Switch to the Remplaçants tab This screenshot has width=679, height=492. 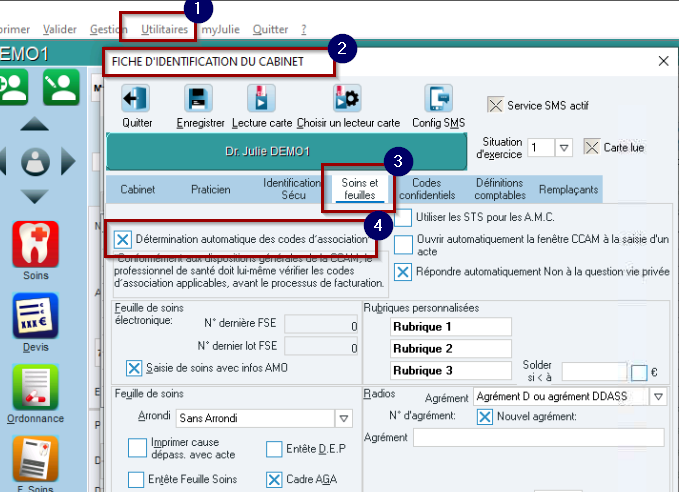pyautogui.click(x=568, y=189)
